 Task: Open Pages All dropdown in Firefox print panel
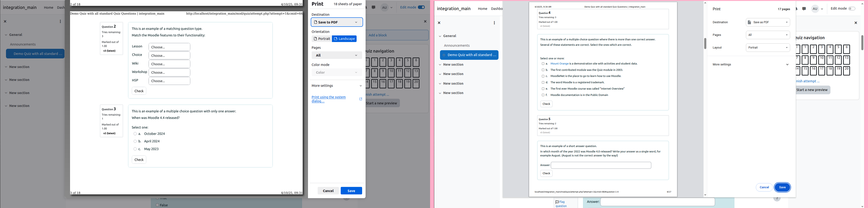[337, 55]
